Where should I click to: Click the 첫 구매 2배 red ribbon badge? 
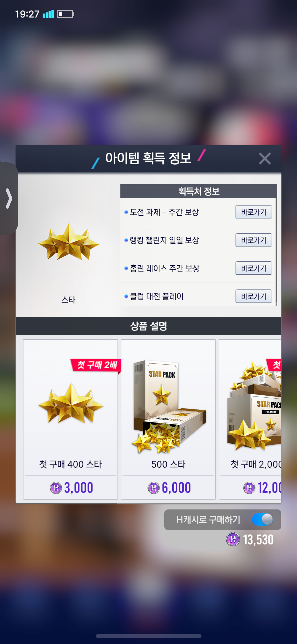[95, 365]
